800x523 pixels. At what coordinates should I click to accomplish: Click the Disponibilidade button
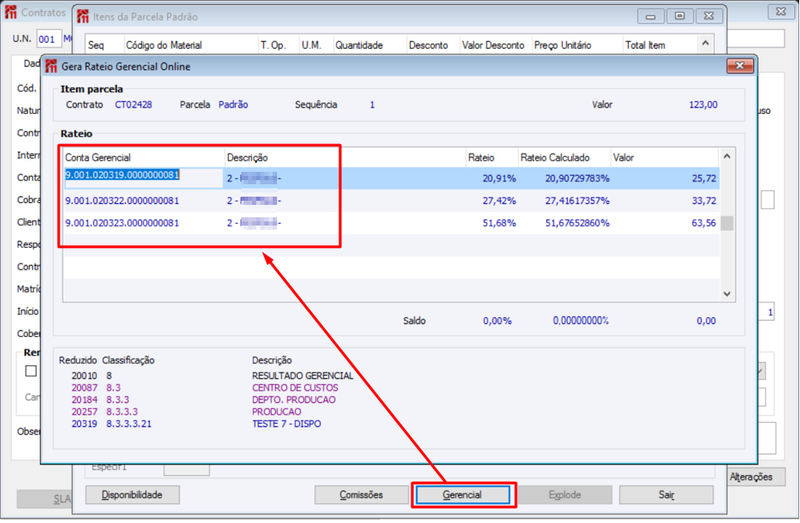click(x=132, y=494)
